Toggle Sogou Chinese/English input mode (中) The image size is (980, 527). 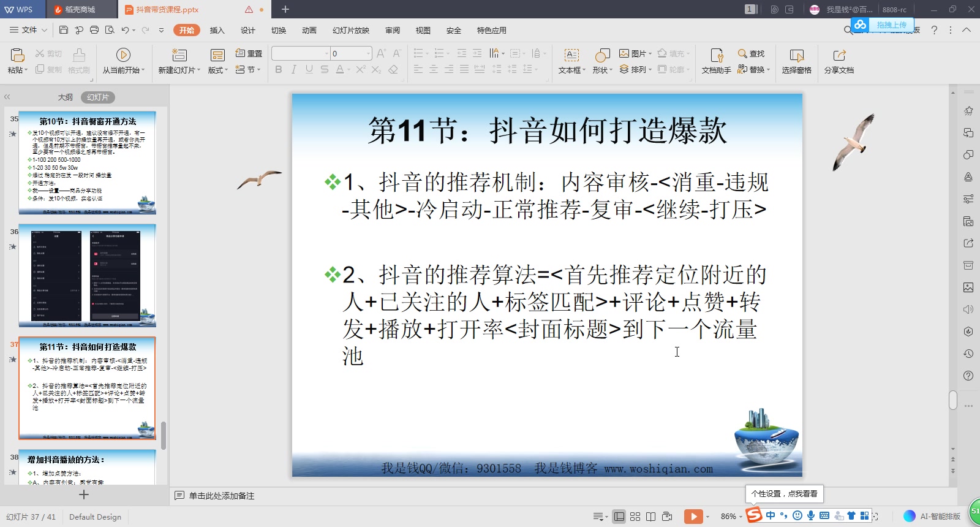(x=771, y=515)
